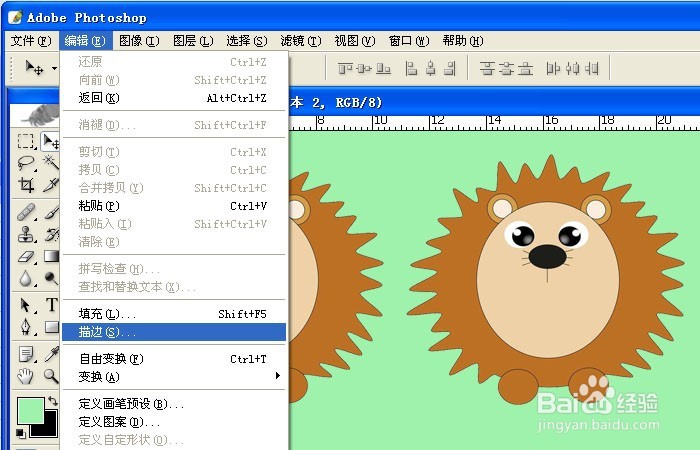The image size is (700, 450).
Task: Choose 返回(K) from the Edit menu
Action: [x=174, y=98]
